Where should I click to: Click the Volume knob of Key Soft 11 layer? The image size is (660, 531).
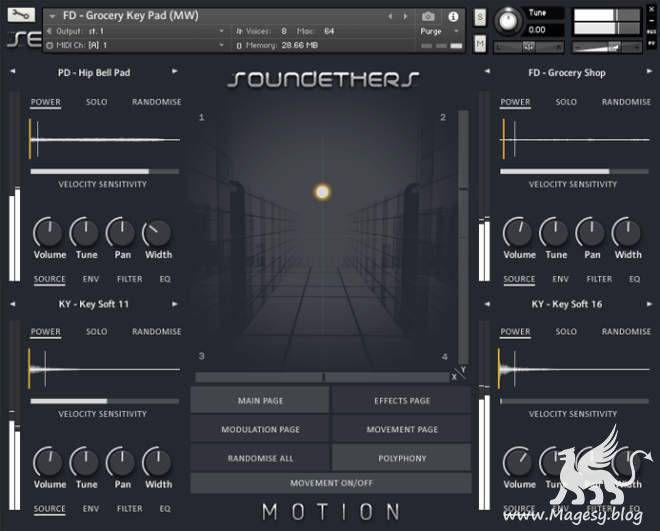48,462
